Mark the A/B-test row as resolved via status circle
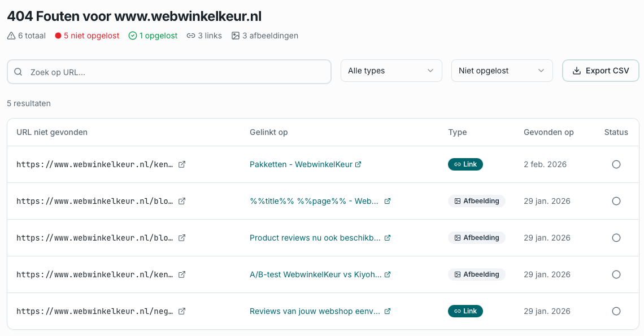Screen dimensions: 644x336 pyautogui.click(x=616, y=274)
